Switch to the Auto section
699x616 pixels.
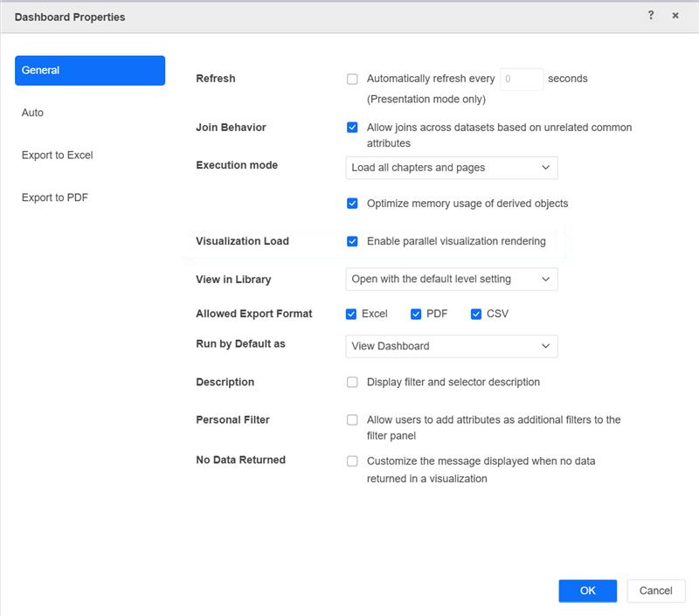[33, 113]
